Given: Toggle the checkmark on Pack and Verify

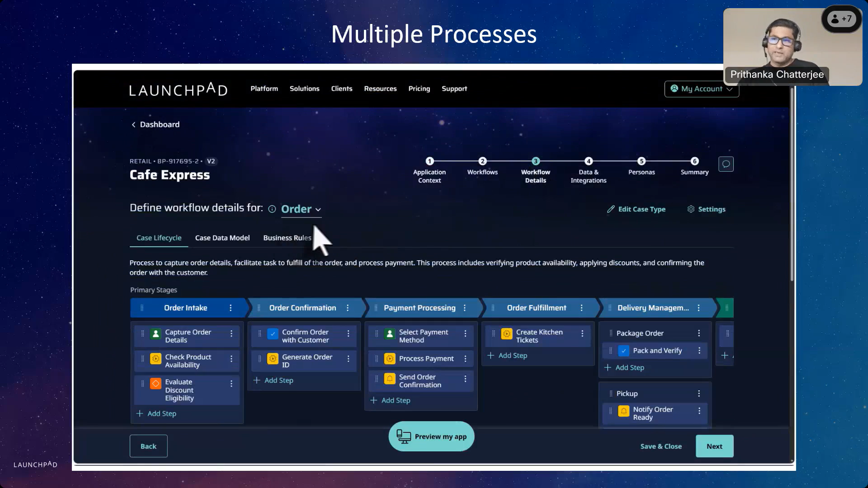Looking at the screenshot, I should click(624, 351).
